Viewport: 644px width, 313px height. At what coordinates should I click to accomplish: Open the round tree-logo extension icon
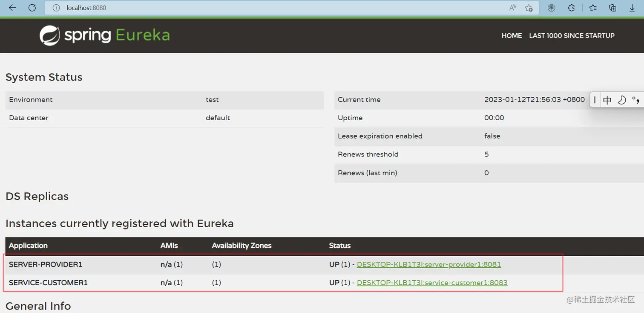[552, 8]
